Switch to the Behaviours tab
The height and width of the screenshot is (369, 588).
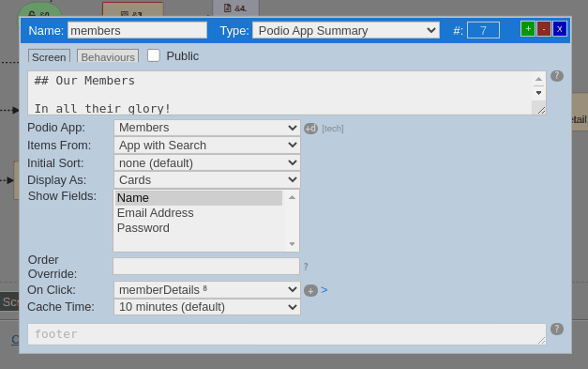click(108, 56)
